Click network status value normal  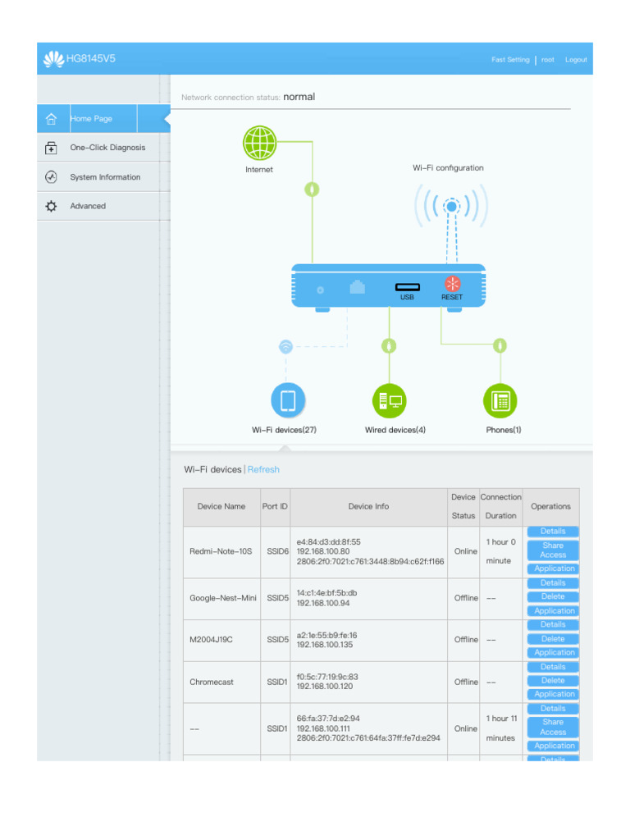point(299,97)
